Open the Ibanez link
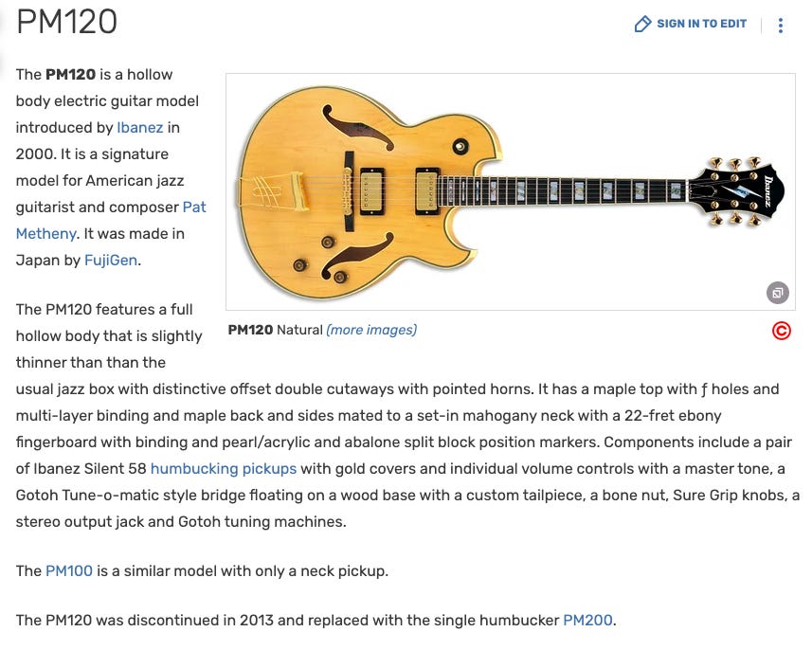The height and width of the screenshot is (650, 812). coord(140,127)
